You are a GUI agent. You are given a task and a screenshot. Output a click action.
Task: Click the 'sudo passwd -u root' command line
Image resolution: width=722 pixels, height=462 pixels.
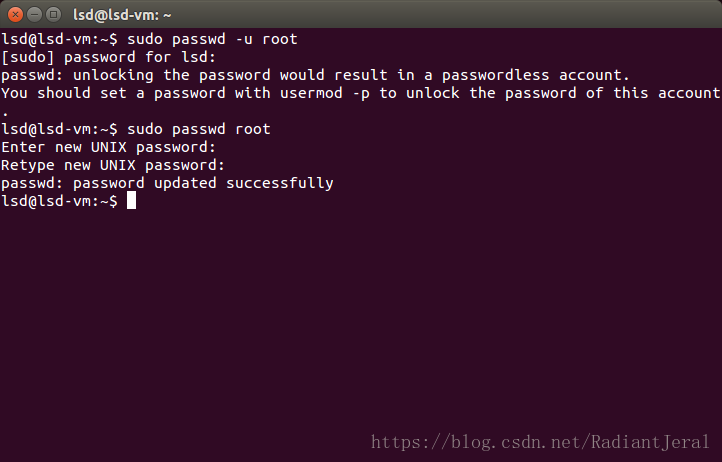pyautogui.click(x=212, y=39)
